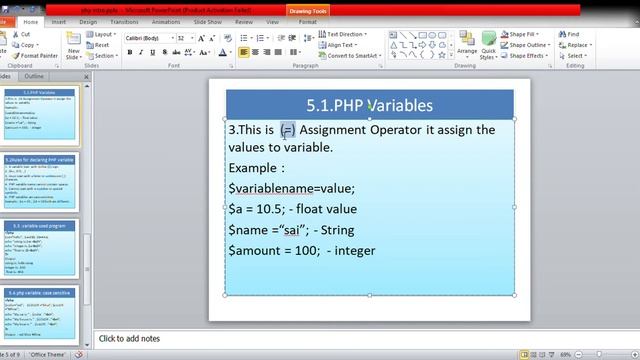Click the zoom out minus button

tap(579, 355)
